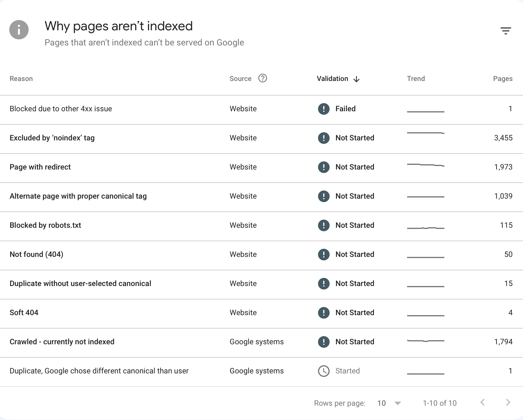Screen dimensions: 523x420
Task: Select 'Blocked by robots.txt' reason
Action: (x=45, y=225)
